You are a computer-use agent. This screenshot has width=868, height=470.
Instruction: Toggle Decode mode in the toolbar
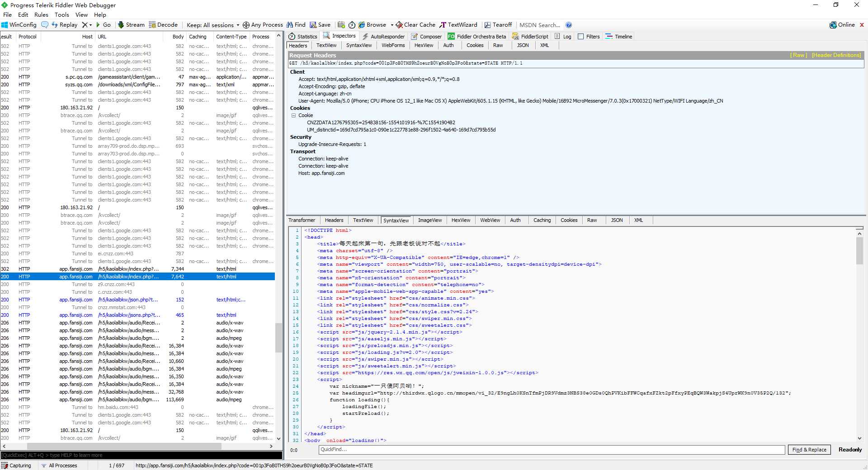[163, 25]
